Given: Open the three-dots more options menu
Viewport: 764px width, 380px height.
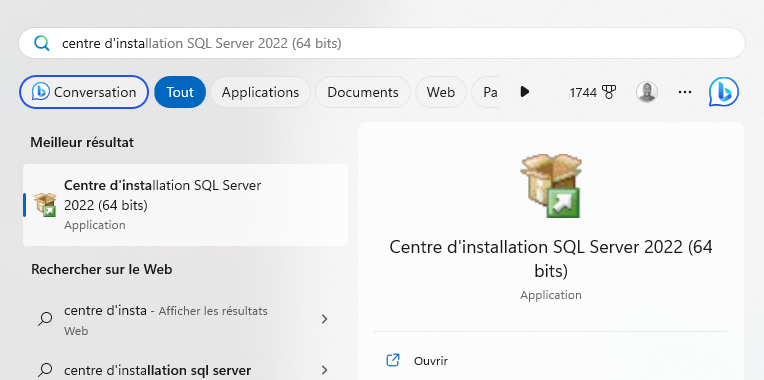Looking at the screenshot, I should click(x=685, y=92).
